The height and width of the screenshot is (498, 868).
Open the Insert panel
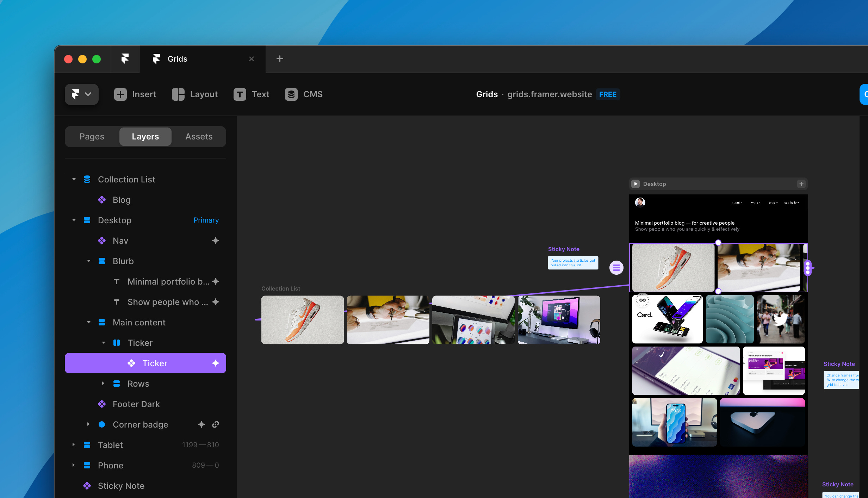tap(135, 94)
